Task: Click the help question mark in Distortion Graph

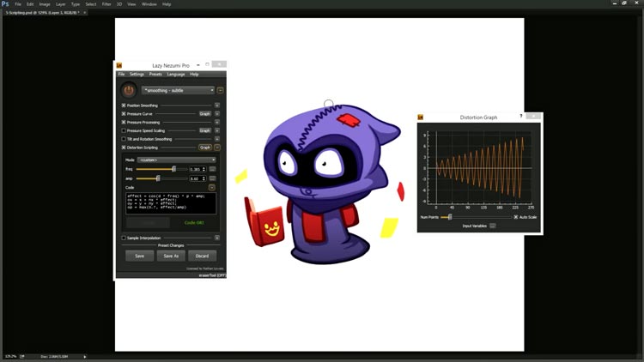Action: (520, 117)
